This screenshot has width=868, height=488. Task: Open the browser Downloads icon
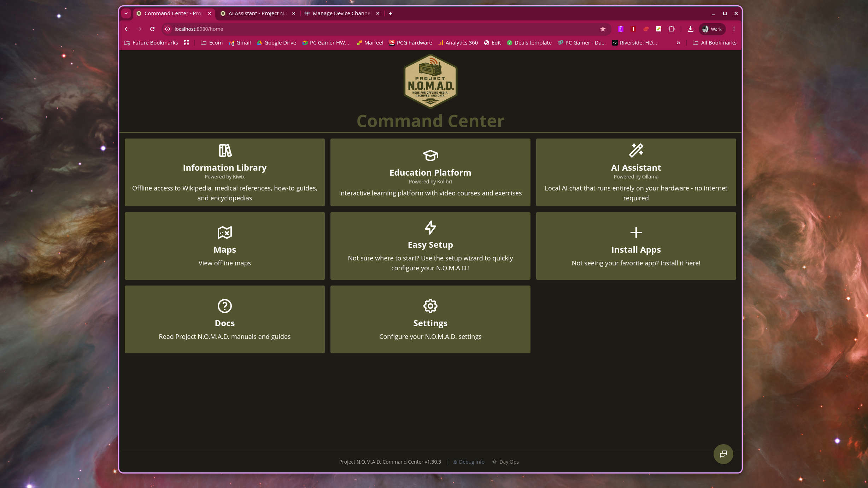click(x=690, y=29)
